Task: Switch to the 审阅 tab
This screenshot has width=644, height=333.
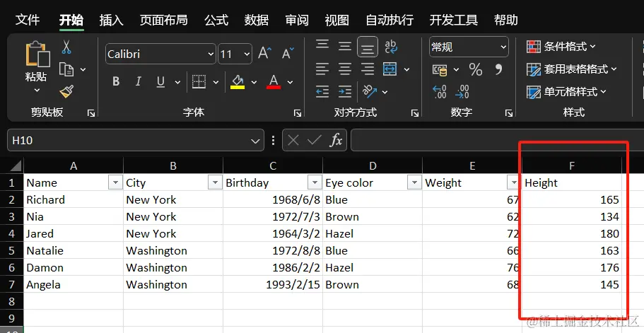Action: coord(296,20)
